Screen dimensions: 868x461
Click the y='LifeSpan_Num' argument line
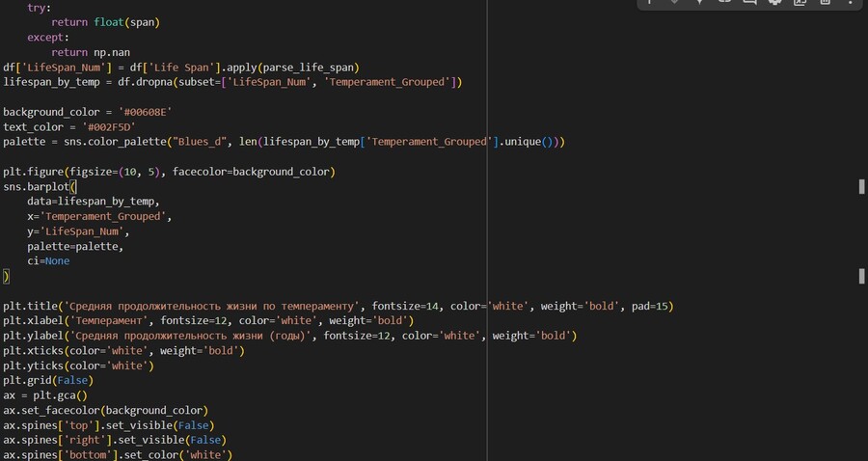pos(78,231)
